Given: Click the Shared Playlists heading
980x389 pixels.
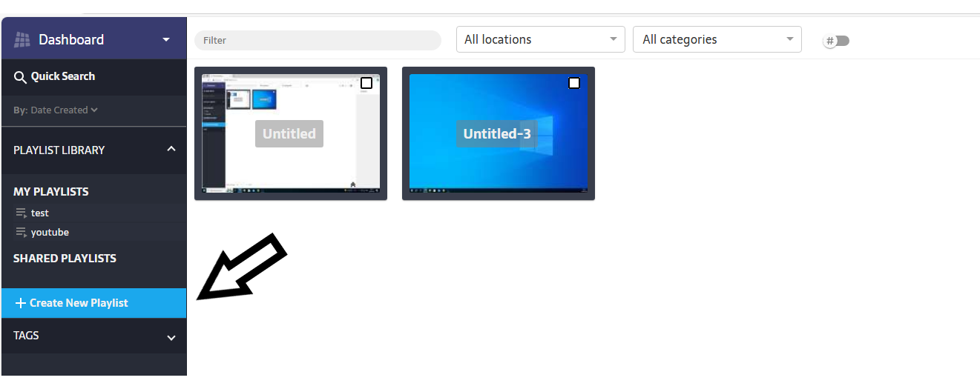Looking at the screenshot, I should tap(65, 259).
